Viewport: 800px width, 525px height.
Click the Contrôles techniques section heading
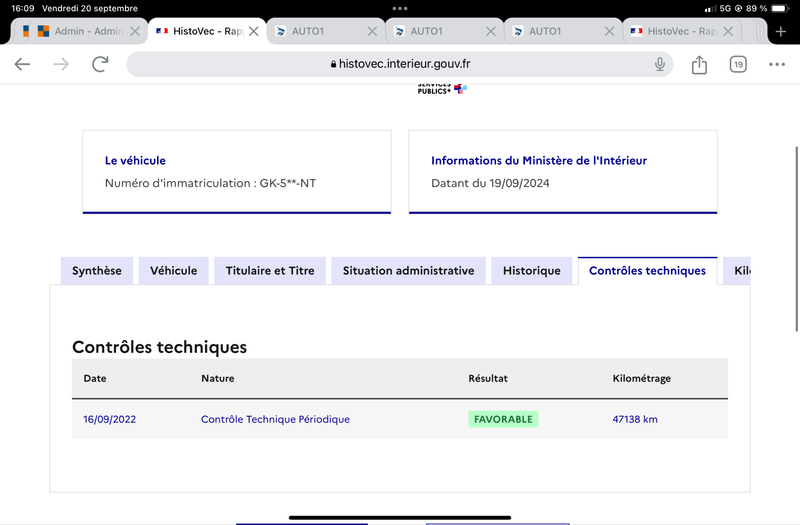[x=159, y=347]
